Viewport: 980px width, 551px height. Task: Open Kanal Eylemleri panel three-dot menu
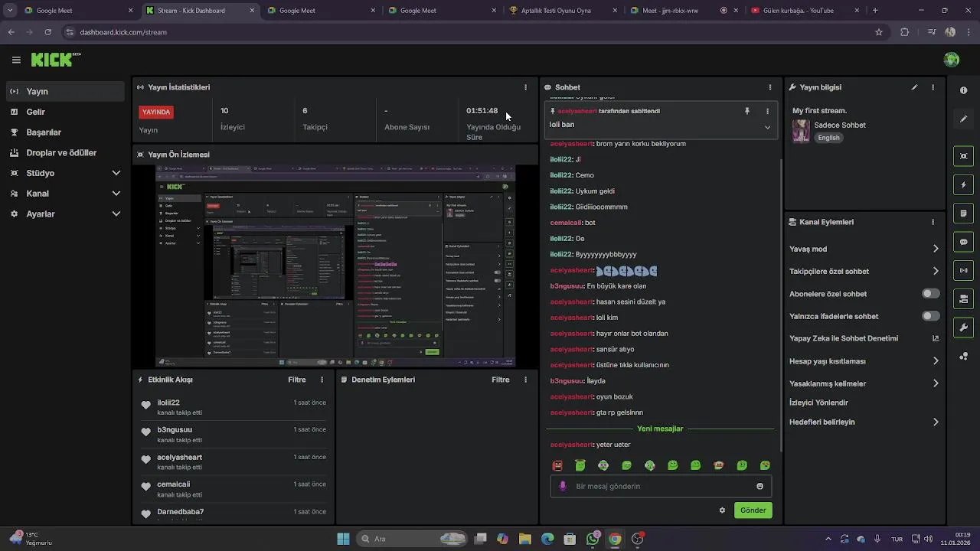pos(933,222)
